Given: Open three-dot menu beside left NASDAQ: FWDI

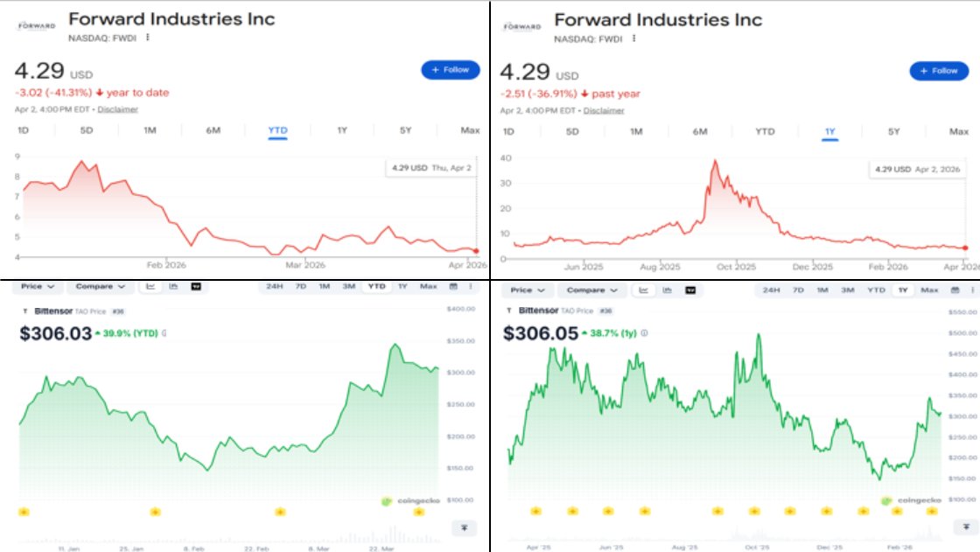Looking at the screenshot, I should click(x=148, y=38).
